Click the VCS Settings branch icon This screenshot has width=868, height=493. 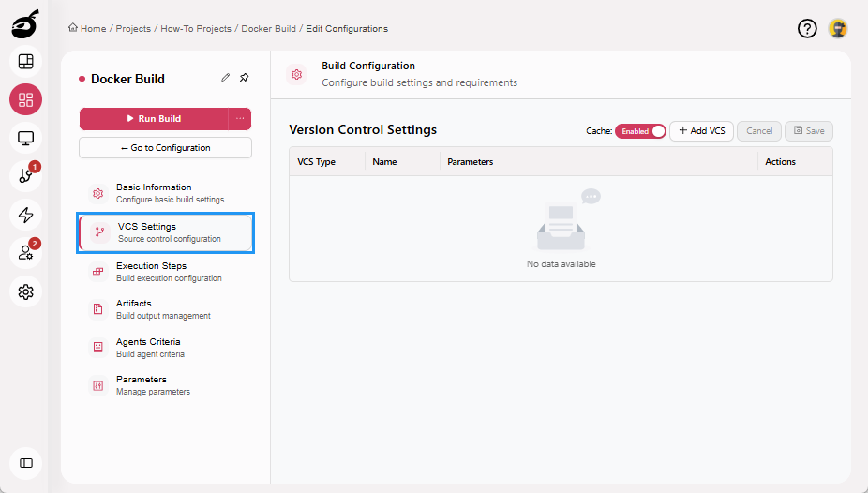(99, 232)
